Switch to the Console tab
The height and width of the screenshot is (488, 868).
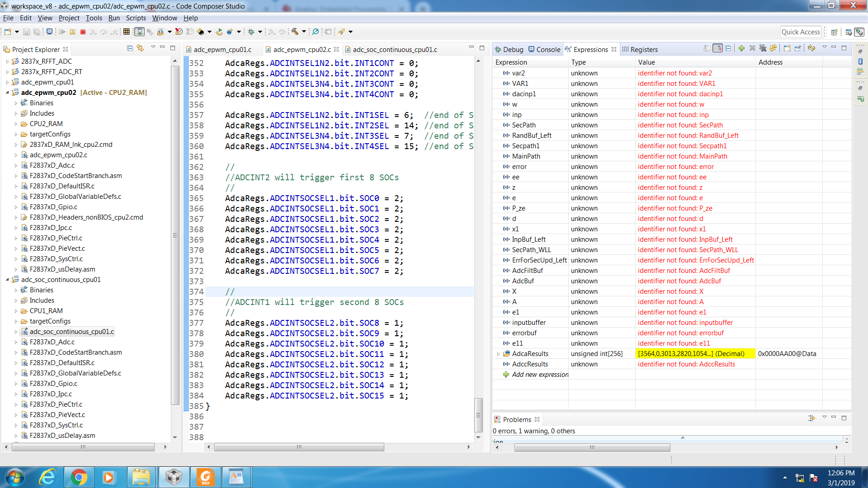coord(544,50)
